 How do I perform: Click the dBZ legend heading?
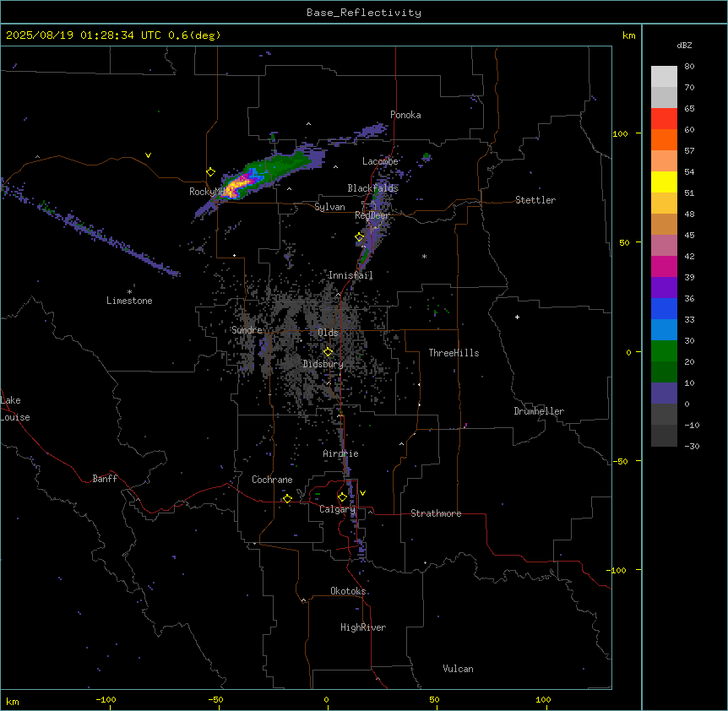click(x=684, y=45)
